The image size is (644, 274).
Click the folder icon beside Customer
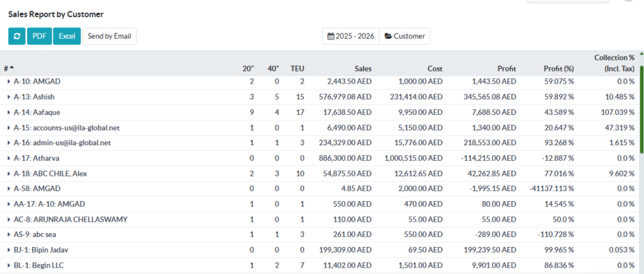388,36
